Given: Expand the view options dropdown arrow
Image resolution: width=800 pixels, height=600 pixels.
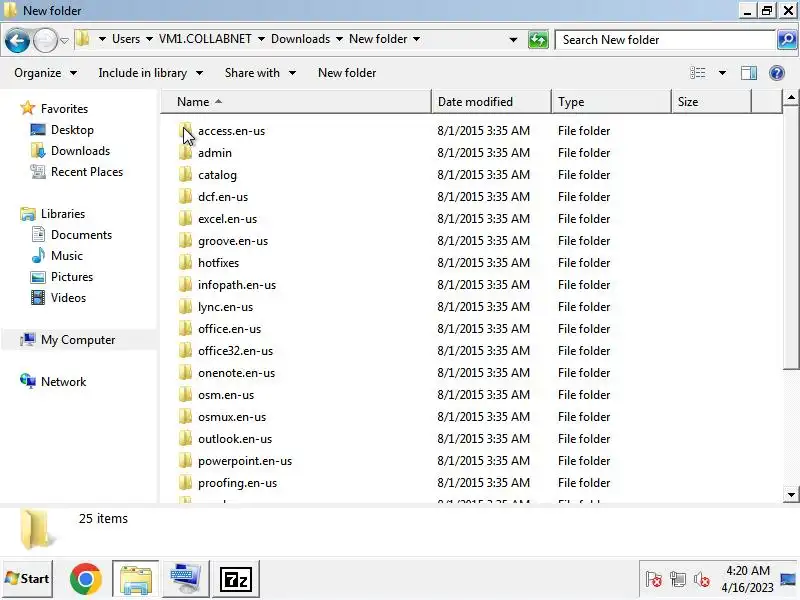Looking at the screenshot, I should (722, 73).
